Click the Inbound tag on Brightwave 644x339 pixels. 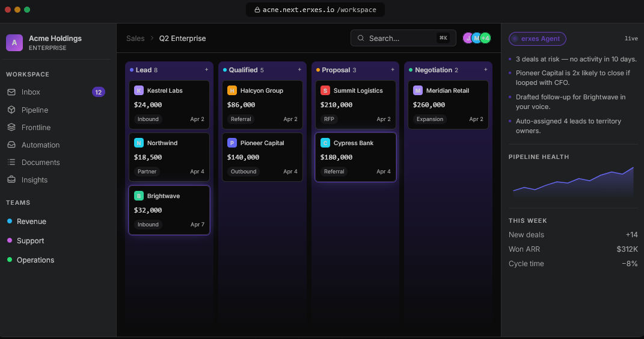tap(148, 225)
